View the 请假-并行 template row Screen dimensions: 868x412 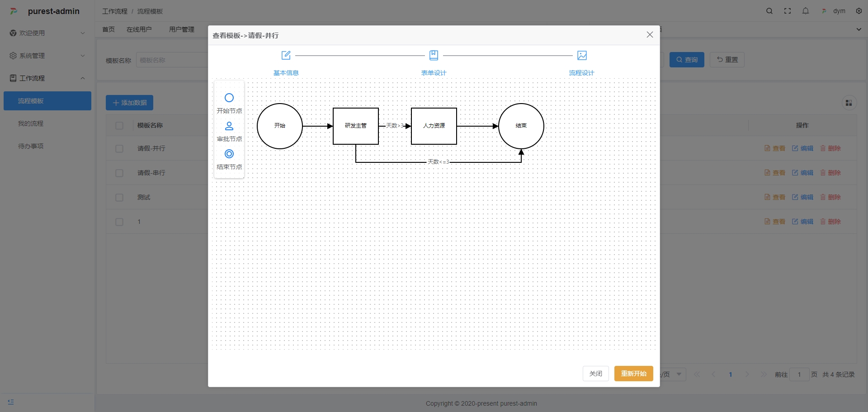(x=775, y=148)
